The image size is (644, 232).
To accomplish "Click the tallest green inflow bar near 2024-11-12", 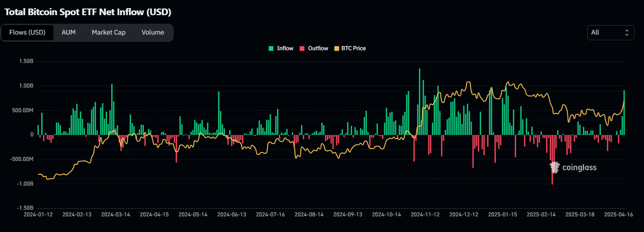I will (x=420, y=102).
